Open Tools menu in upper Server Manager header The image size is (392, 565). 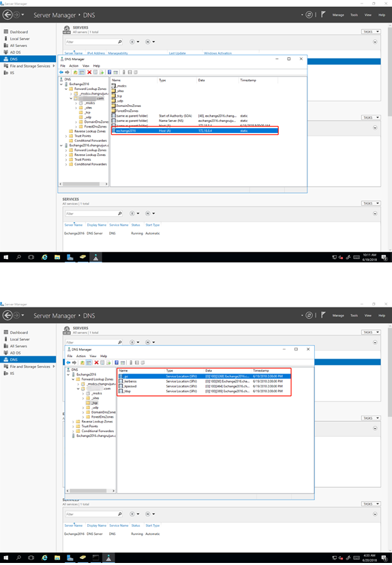355,15
